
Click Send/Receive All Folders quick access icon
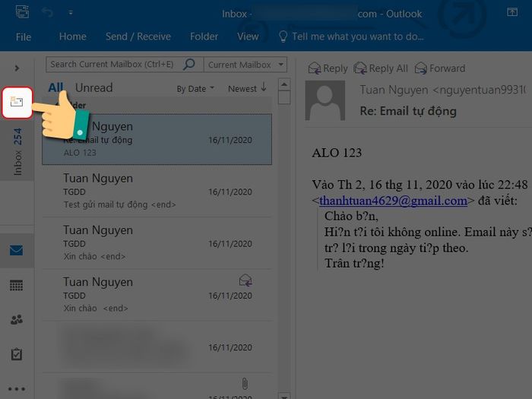[22, 13]
